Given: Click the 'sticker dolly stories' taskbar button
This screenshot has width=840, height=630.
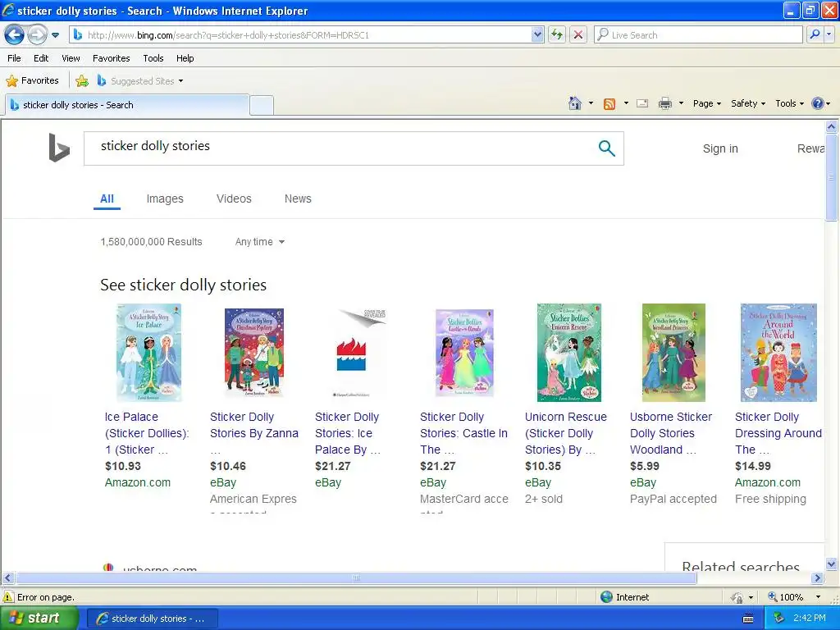Looking at the screenshot, I should point(152,619).
